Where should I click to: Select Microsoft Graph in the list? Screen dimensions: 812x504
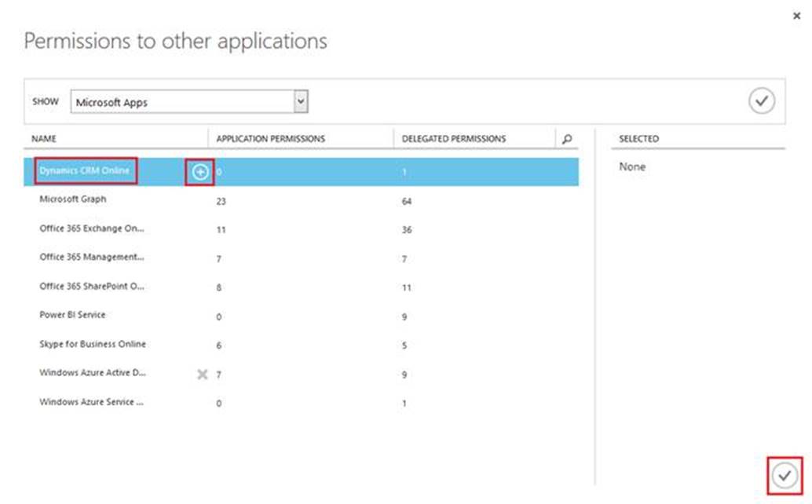click(x=73, y=199)
